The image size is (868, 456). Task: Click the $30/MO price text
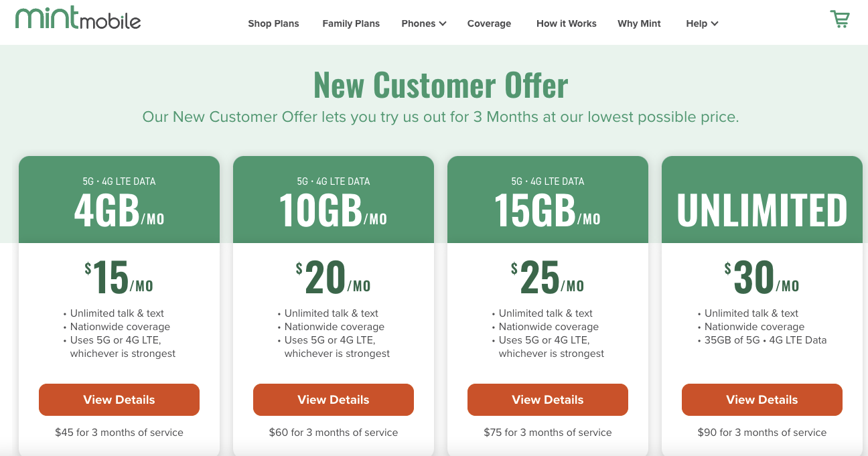click(x=762, y=277)
